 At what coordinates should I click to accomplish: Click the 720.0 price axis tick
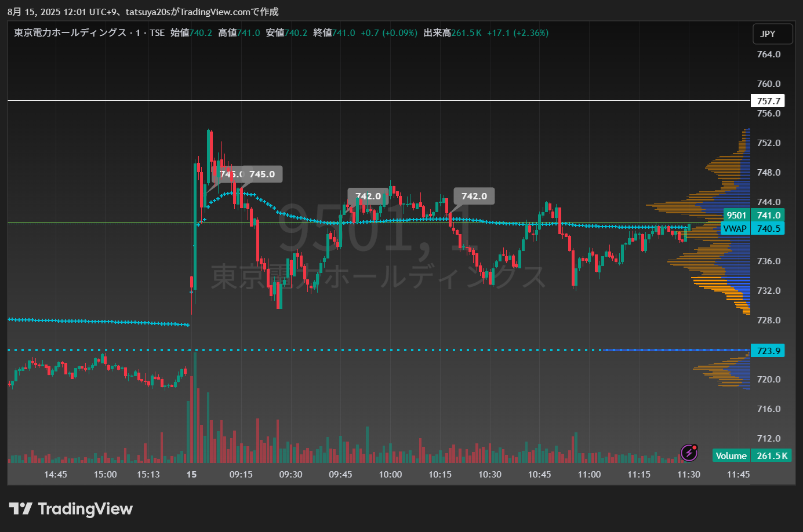click(x=769, y=380)
